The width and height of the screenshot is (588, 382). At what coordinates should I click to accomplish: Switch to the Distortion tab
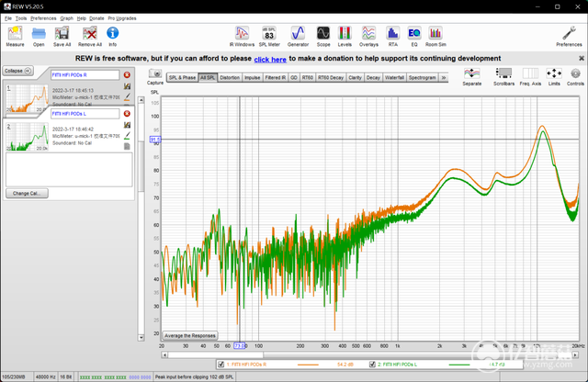pyautogui.click(x=230, y=78)
